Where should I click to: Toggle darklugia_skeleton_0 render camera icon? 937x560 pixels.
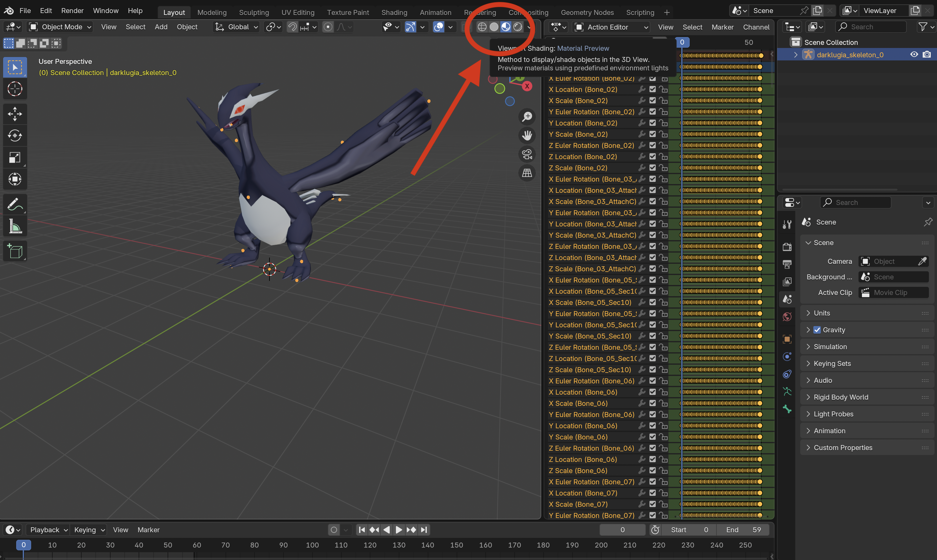927,55
